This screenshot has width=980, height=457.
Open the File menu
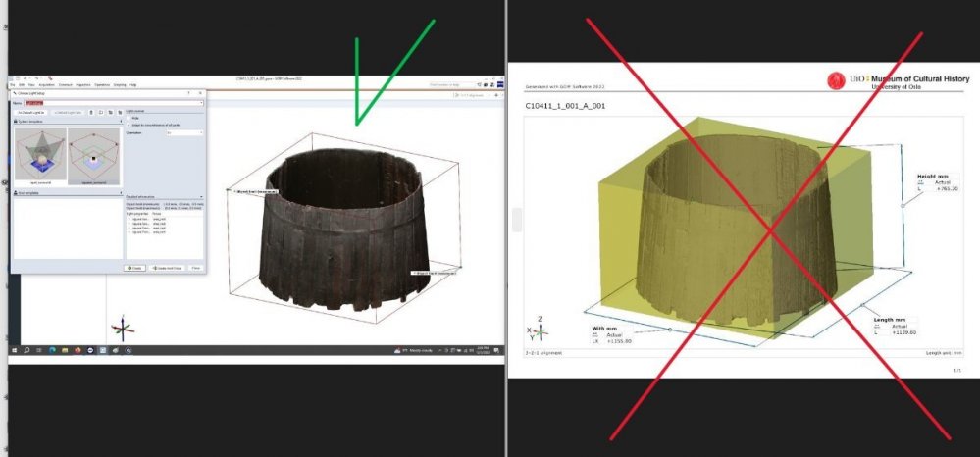click(13, 85)
